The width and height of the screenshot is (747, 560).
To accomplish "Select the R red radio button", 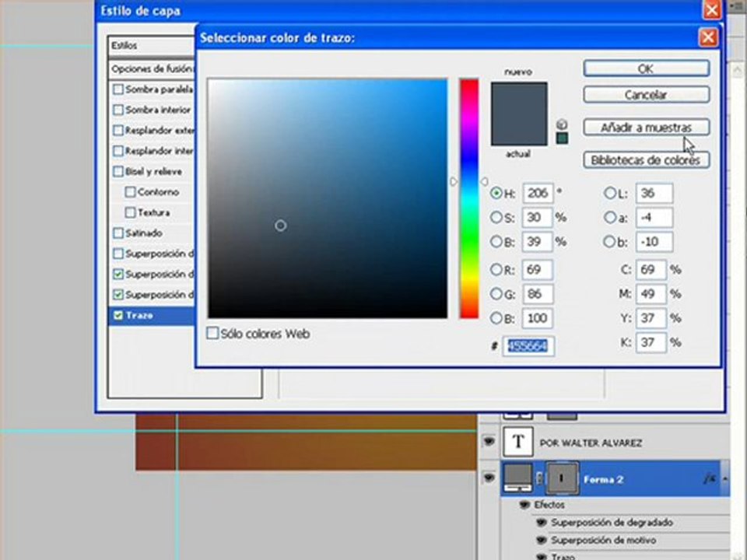I will [496, 270].
